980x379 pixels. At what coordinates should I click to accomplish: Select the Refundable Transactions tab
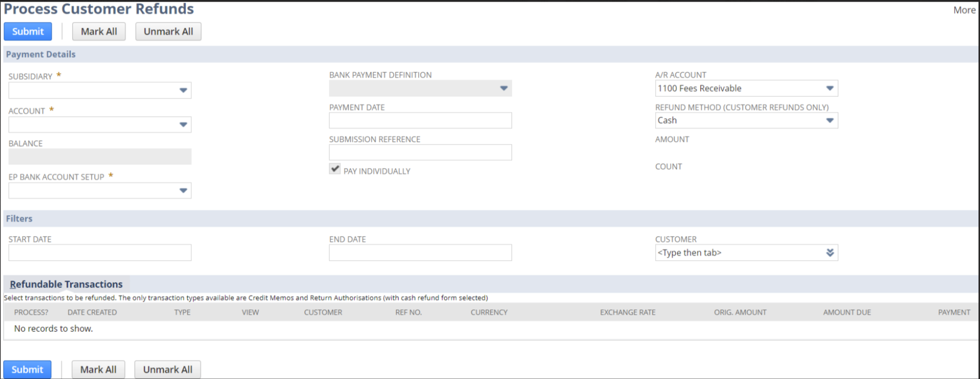coord(66,284)
